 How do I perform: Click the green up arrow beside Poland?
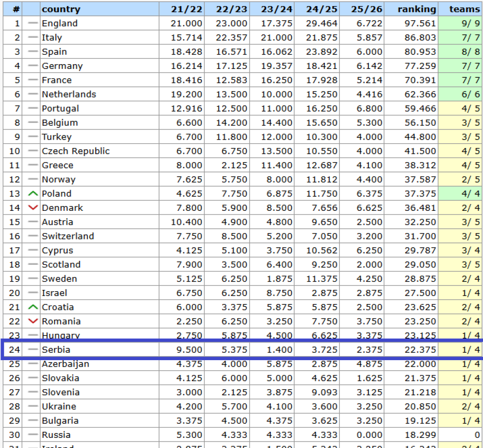point(33,194)
